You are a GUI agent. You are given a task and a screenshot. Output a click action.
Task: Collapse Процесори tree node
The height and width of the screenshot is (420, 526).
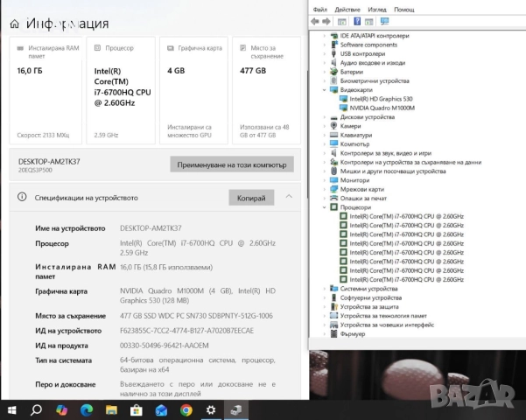[324, 207]
